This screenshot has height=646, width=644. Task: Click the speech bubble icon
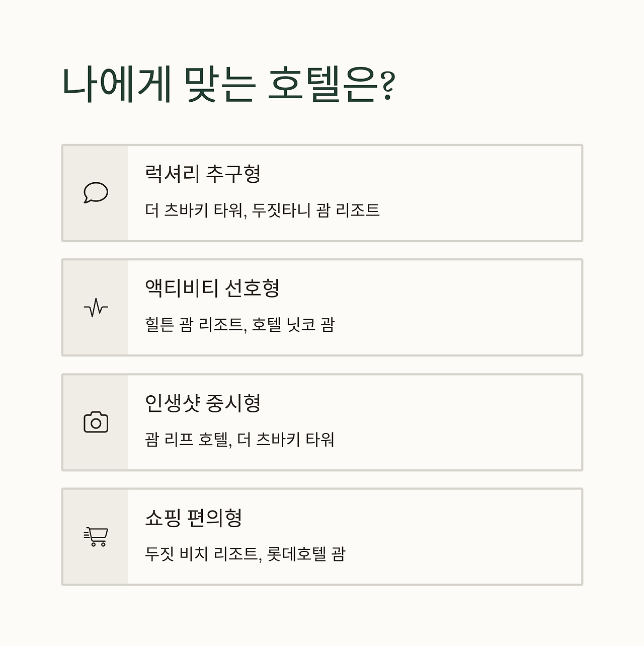96,193
